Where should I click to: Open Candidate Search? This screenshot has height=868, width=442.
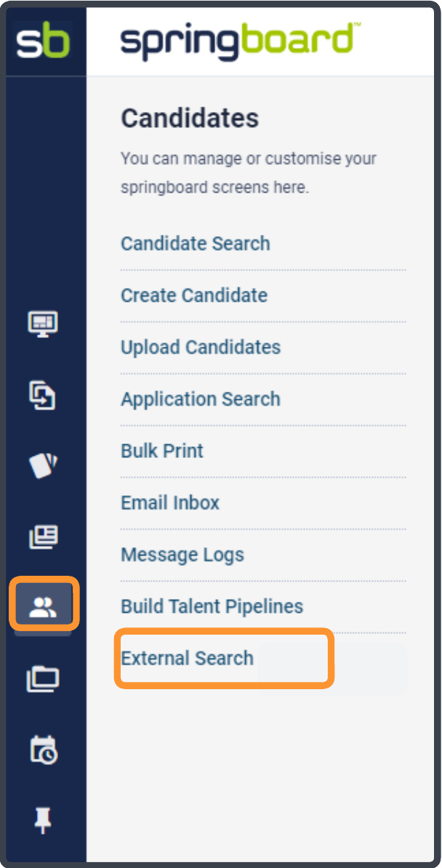[x=196, y=244]
